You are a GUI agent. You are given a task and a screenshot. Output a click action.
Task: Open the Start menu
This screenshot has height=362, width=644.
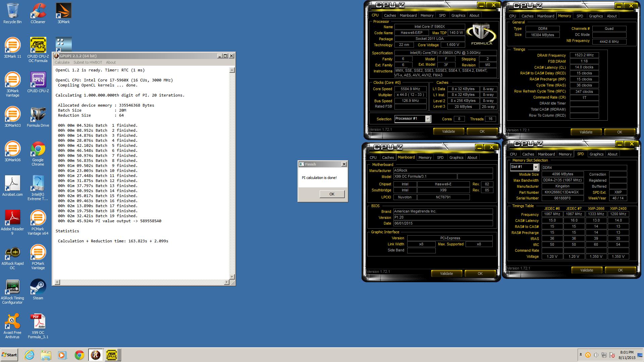[x=9, y=355]
